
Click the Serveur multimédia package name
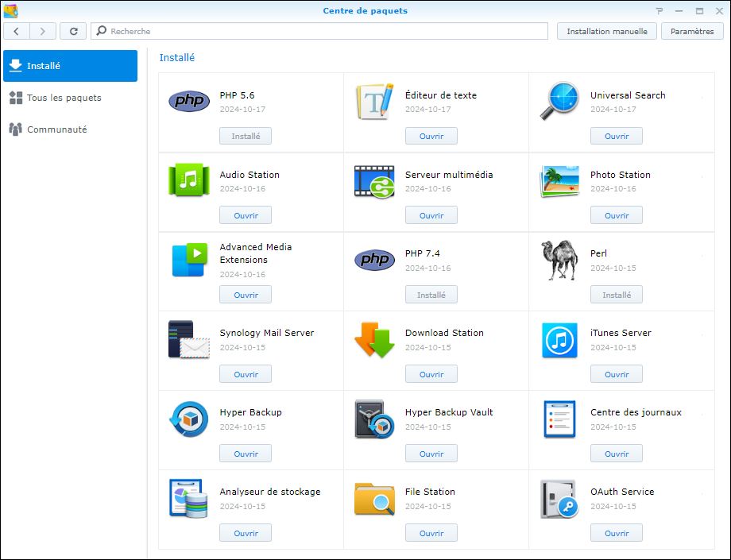pyautogui.click(x=449, y=175)
